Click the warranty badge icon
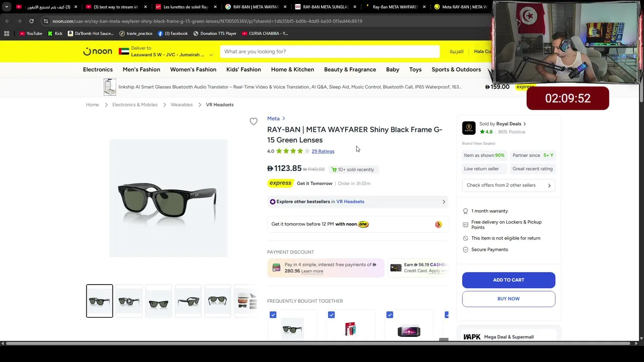Viewport: 644px width, 362px height. coord(465,211)
